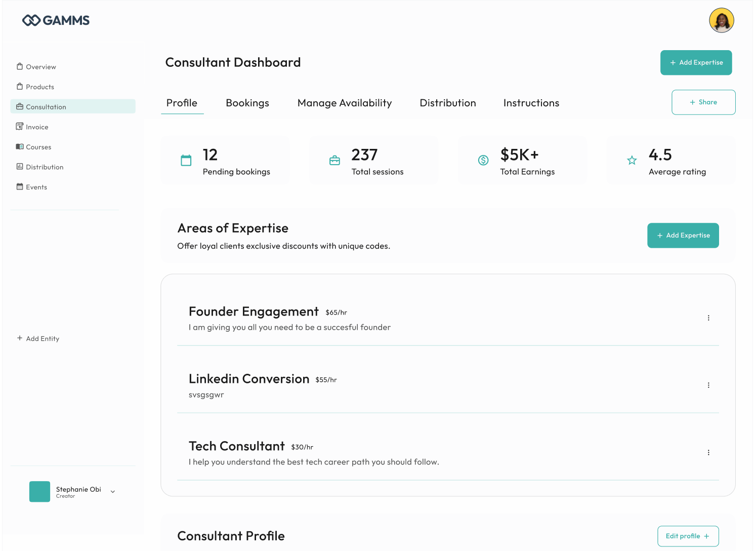Click the Total Earnings dollar icon
Screen dimensions: 756x551
point(483,161)
